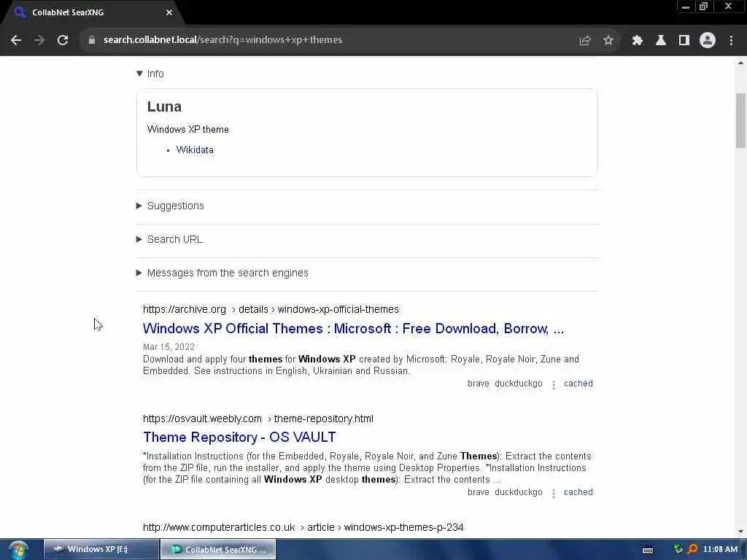Go back with the browser back arrow

(16, 40)
